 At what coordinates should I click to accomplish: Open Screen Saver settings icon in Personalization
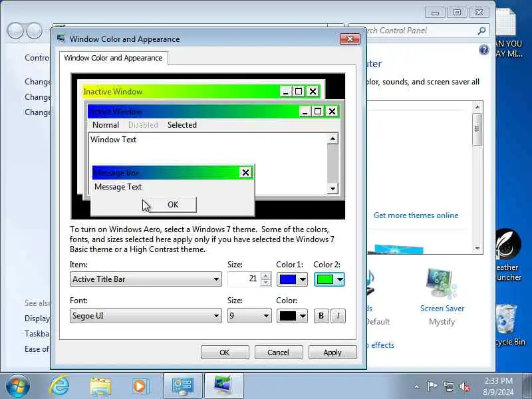pyautogui.click(x=441, y=284)
